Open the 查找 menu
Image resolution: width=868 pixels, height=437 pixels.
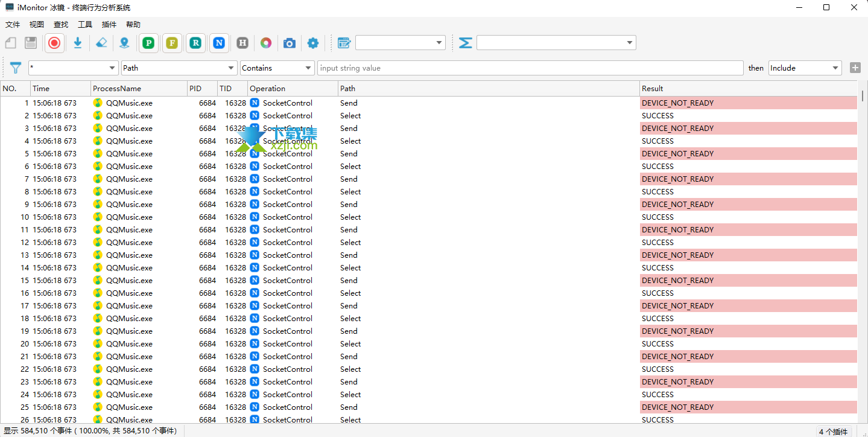click(x=61, y=25)
